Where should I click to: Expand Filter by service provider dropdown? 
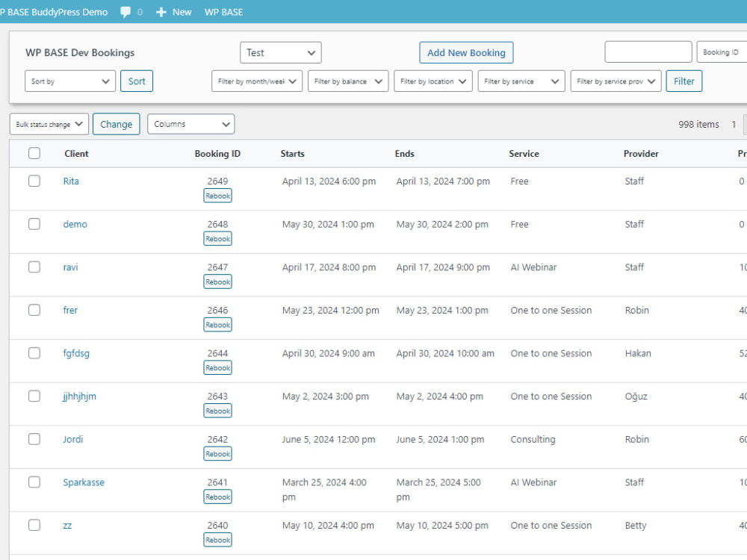616,81
